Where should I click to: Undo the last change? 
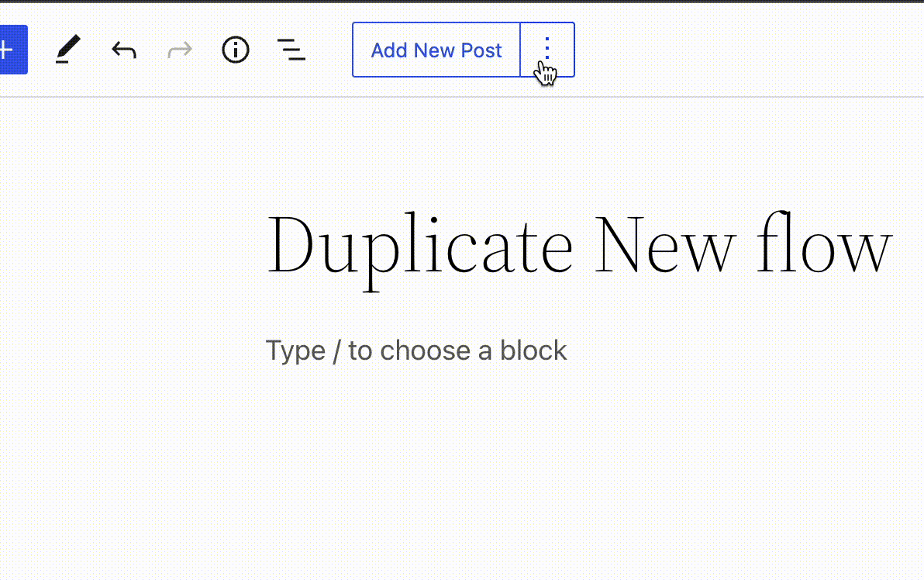point(123,50)
